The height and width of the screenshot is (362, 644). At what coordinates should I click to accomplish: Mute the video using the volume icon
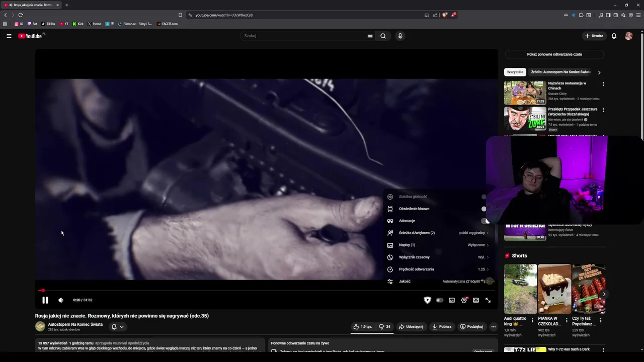(61, 300)
